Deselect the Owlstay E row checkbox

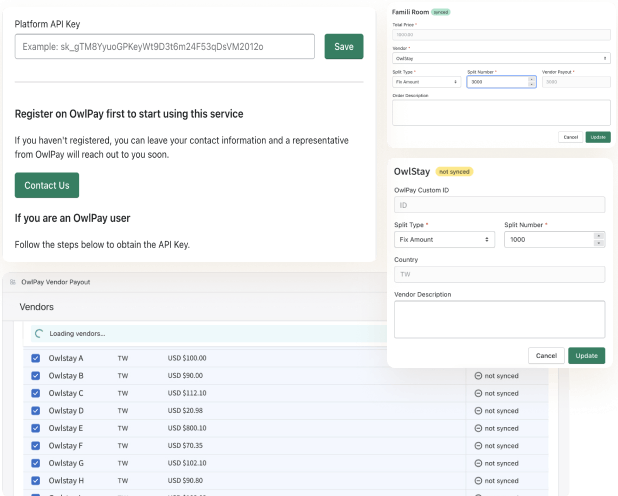[36, 428]
